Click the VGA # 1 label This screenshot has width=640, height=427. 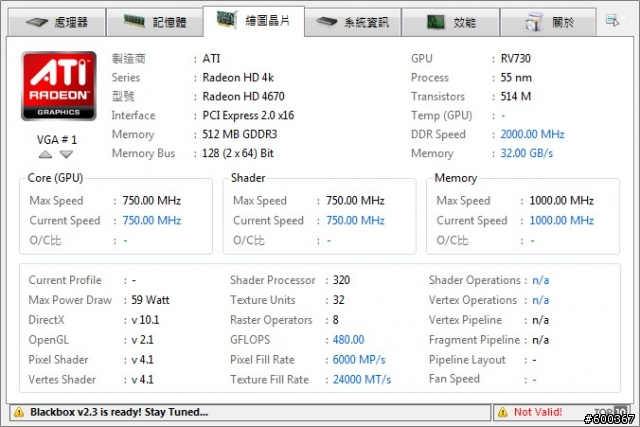(57, 140)
